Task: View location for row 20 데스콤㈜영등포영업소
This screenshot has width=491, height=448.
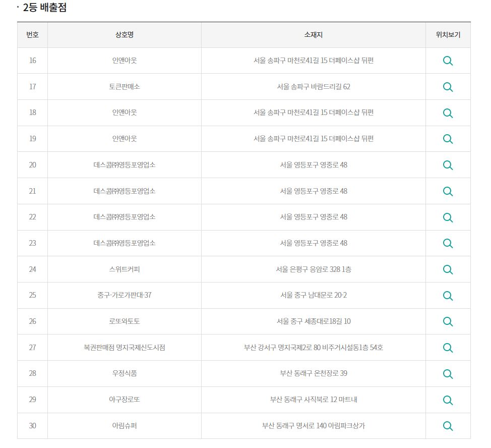Action: 448,165
